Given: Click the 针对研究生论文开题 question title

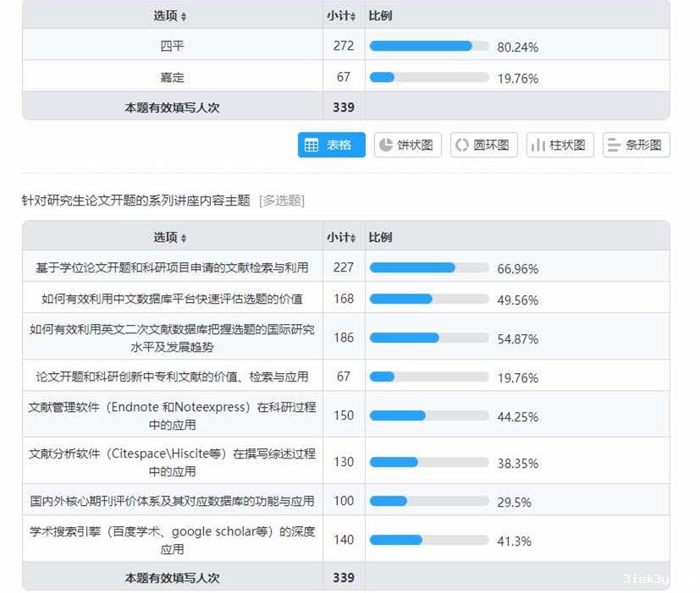Looking at the screenshot, I should pos(136,200).
